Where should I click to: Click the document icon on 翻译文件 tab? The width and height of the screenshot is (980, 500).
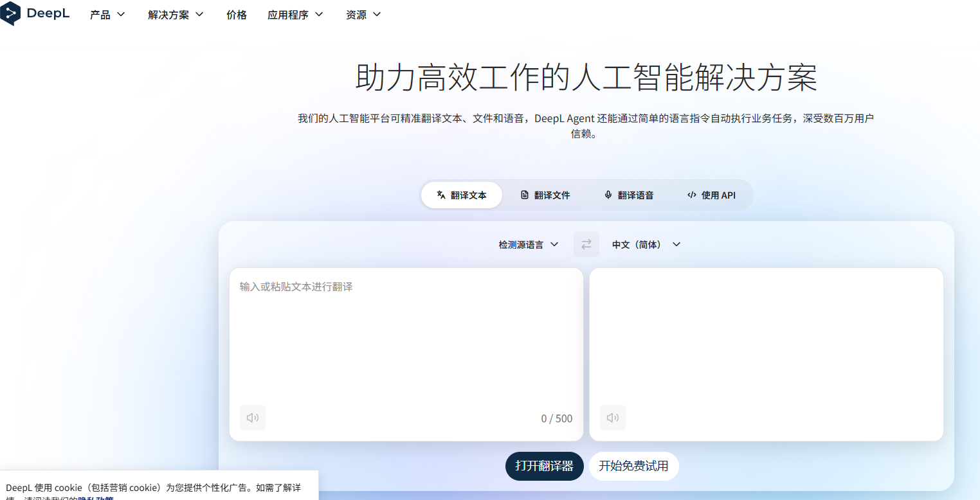pyautogui.click(x=523, y=195)
